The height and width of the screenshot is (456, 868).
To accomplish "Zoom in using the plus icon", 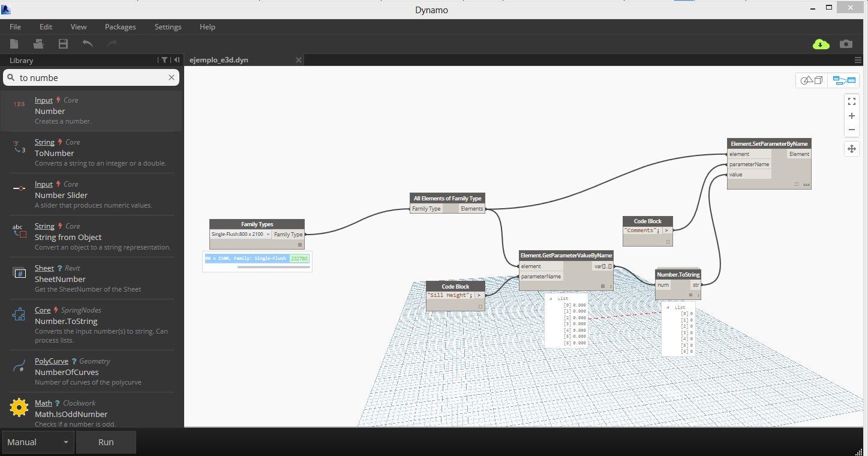I will tap(852, 116).
